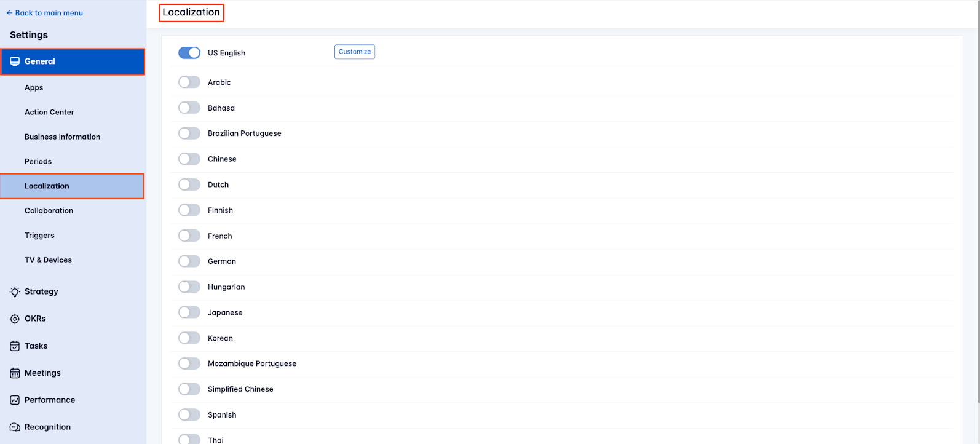Click the Tasks checklist icon
The height and width of the screenshot is (444, 980).
15,346
